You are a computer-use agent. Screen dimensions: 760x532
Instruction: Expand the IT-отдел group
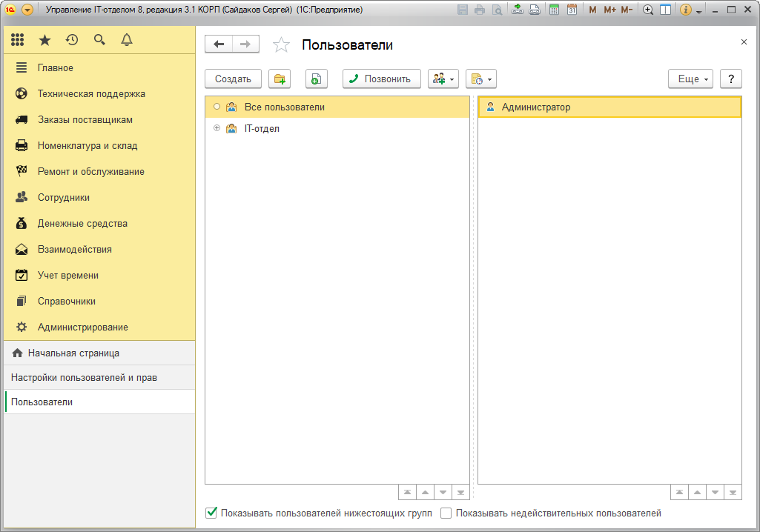pyautogui.click(x=217, y=128)
